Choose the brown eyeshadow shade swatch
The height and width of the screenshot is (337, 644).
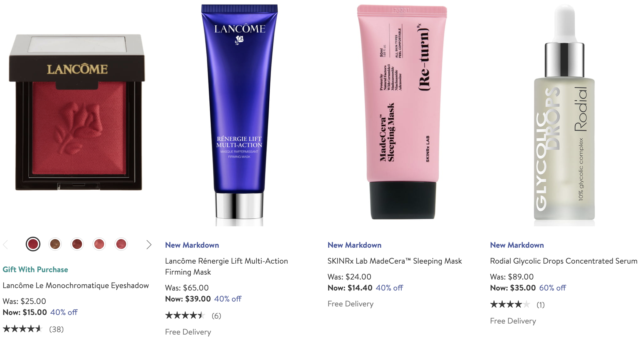click(x=55, y=244)
